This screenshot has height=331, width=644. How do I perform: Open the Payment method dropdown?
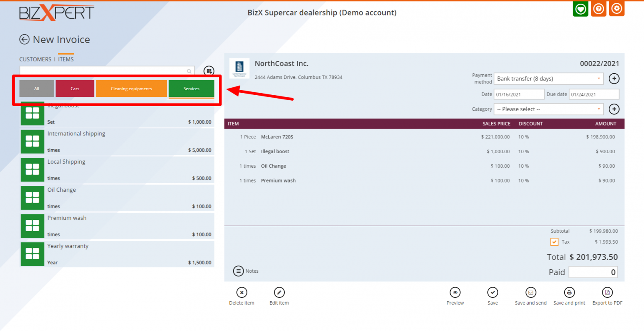pyautogui.click(x=548, y=78)
